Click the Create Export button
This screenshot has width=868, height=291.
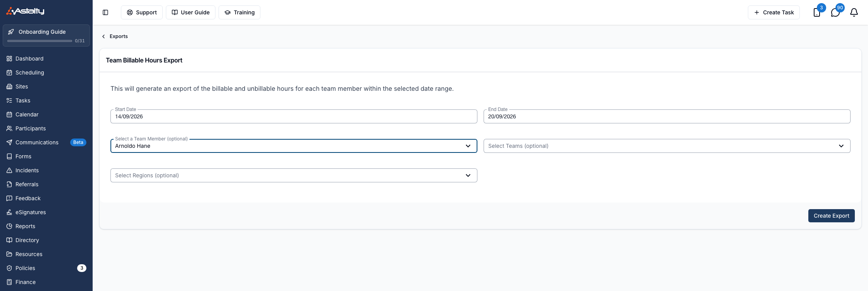(831, 216)
